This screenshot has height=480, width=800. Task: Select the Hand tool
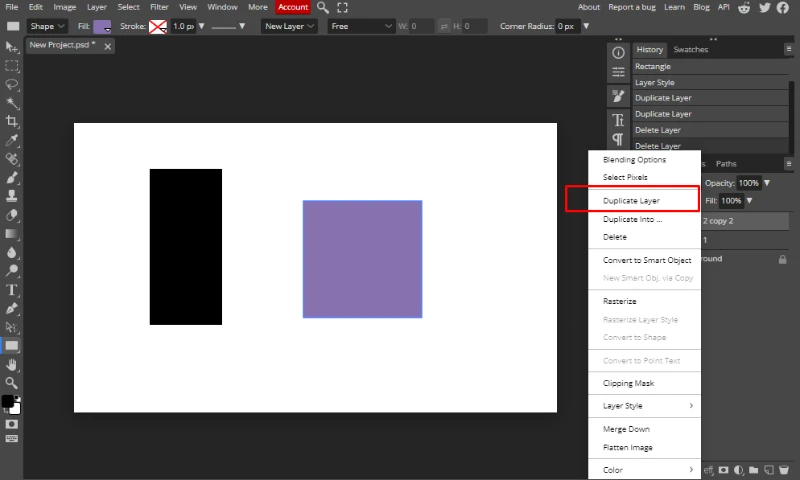pyautogui.click(x=12, y=364)
